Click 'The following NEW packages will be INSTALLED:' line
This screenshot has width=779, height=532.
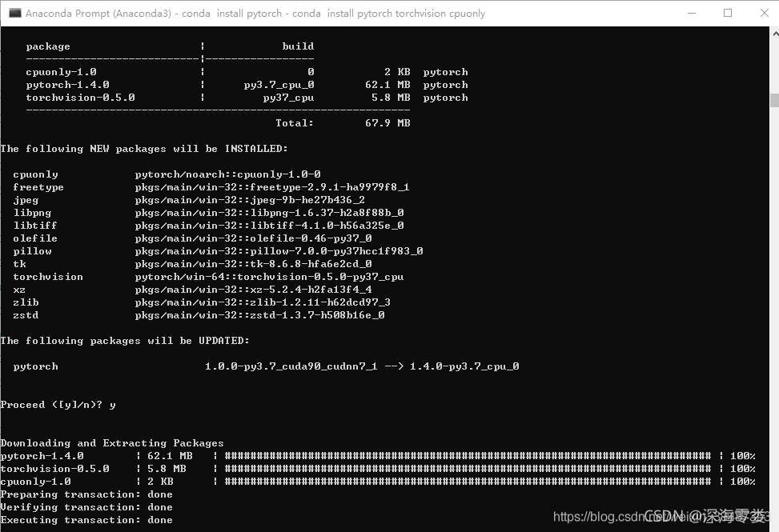[144, 149]
